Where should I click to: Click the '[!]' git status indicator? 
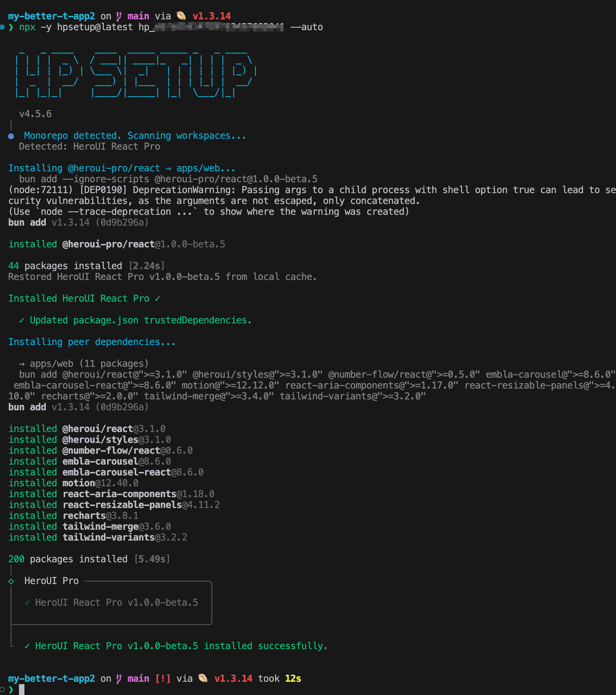[163, 679]
